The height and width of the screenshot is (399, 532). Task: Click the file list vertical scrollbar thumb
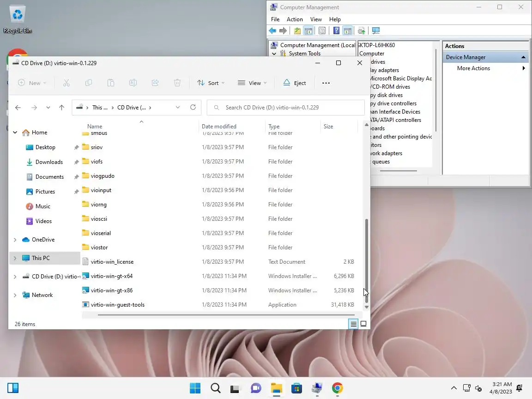pyautogui.click(x=366, y=260)
